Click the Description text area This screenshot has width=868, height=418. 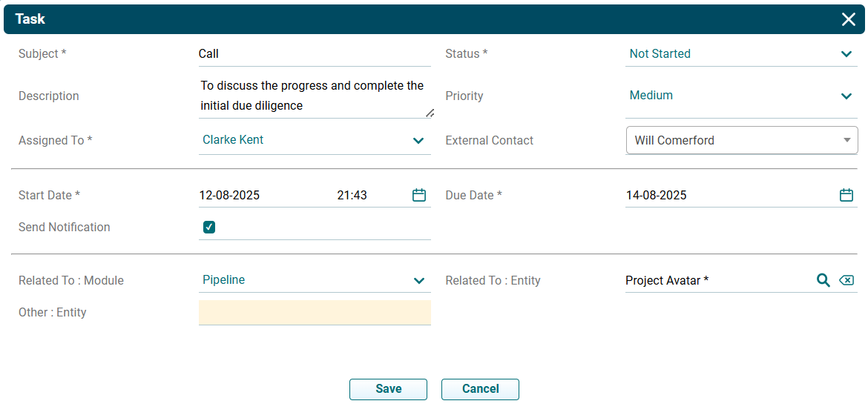(314, 96)
